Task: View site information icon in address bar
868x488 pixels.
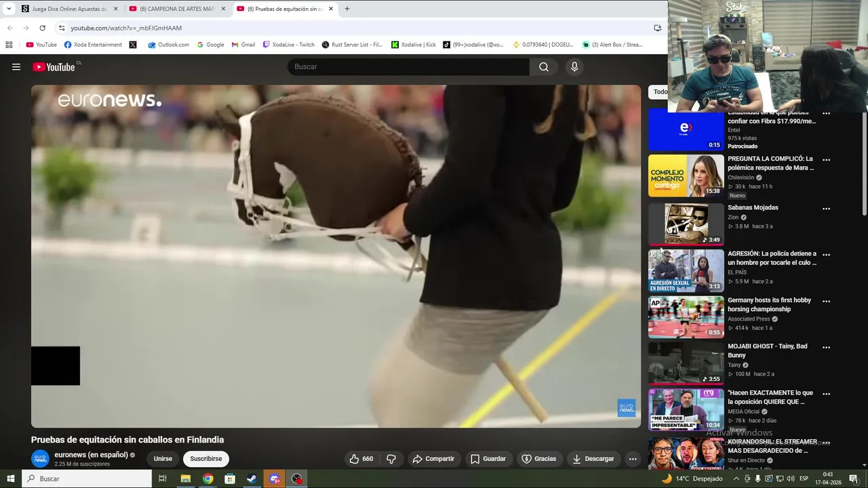Action: (62, 28)
